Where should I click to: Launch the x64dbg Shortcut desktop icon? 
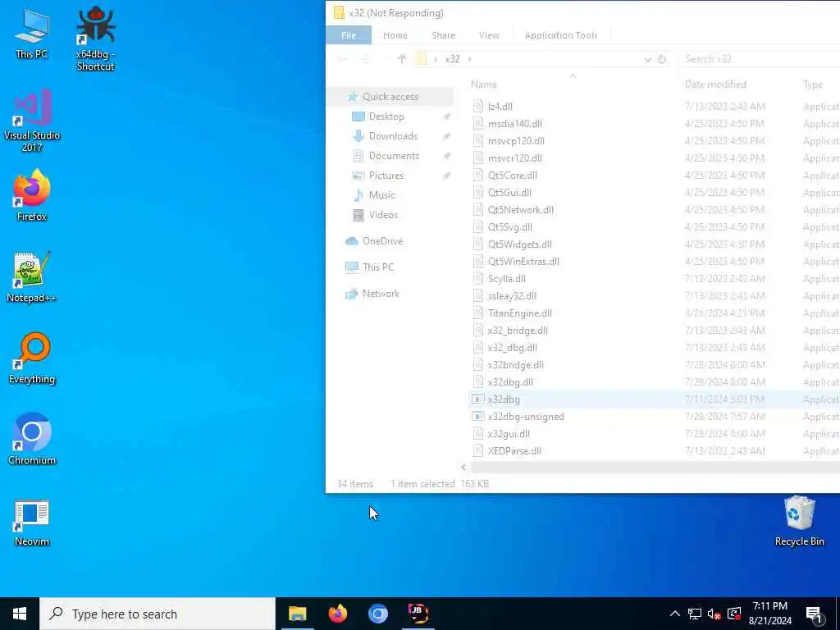(95, 39)
